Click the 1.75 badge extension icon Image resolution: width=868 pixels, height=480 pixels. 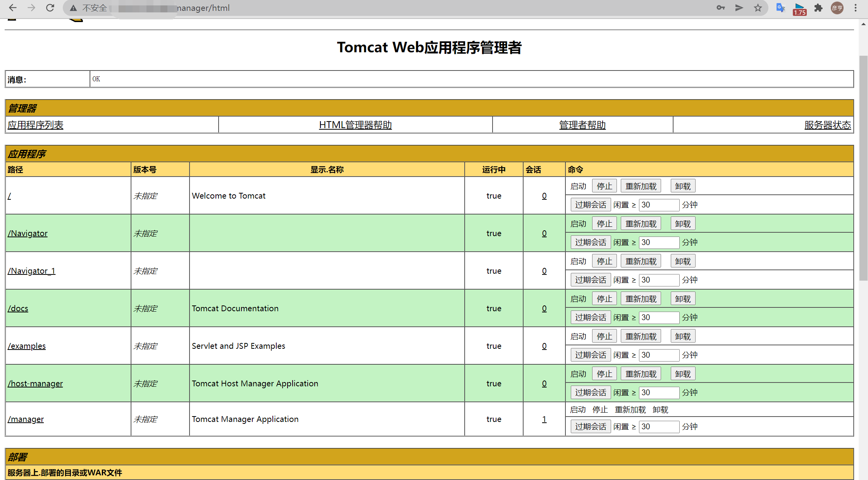point(799,9)
